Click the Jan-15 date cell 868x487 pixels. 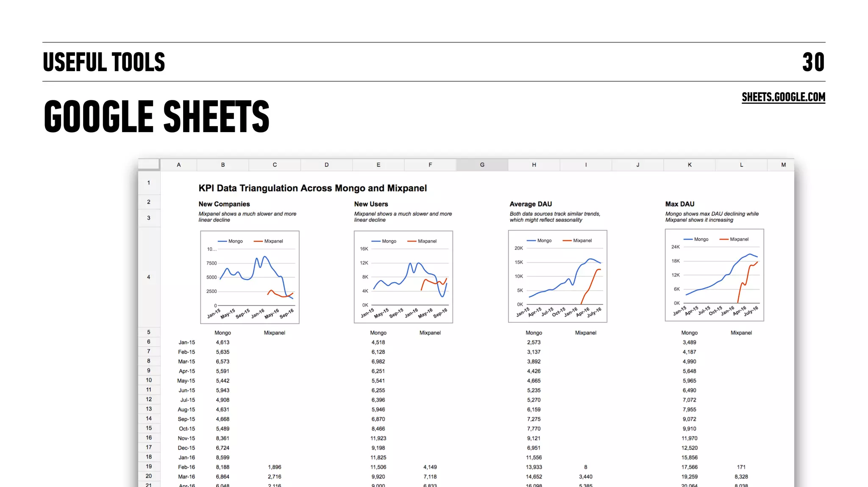pyautogui.click(x=187, y=342)
